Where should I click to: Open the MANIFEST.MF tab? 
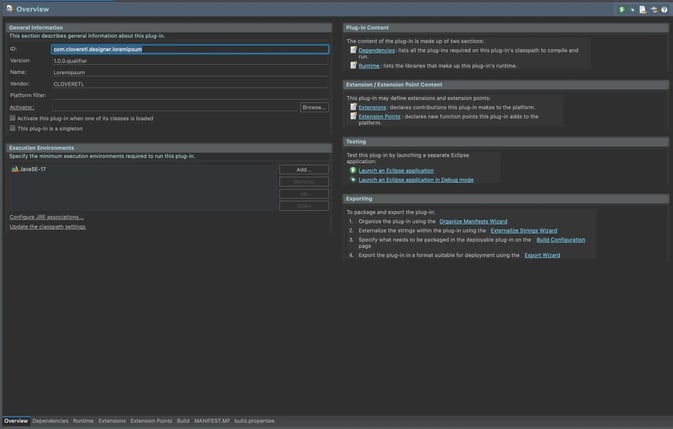212,421
